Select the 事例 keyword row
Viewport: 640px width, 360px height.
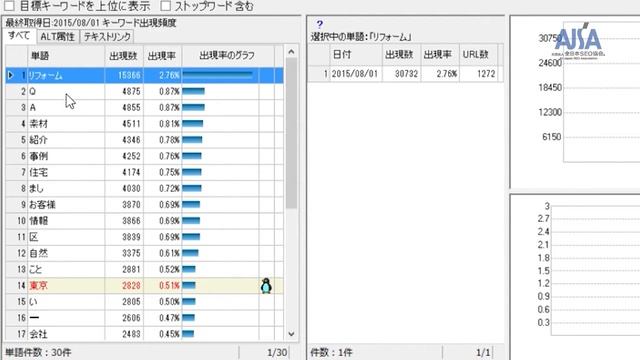(144, 156)
